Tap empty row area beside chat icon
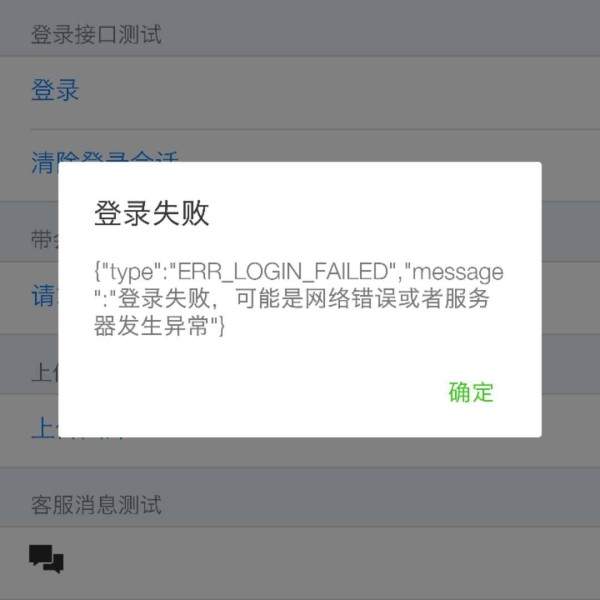 click(x=329, y=561)
